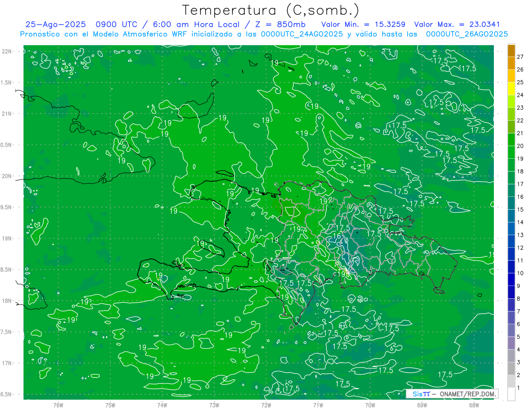
Task: Click the "74W" longitude axis label
Action: [x=162, y=405]
